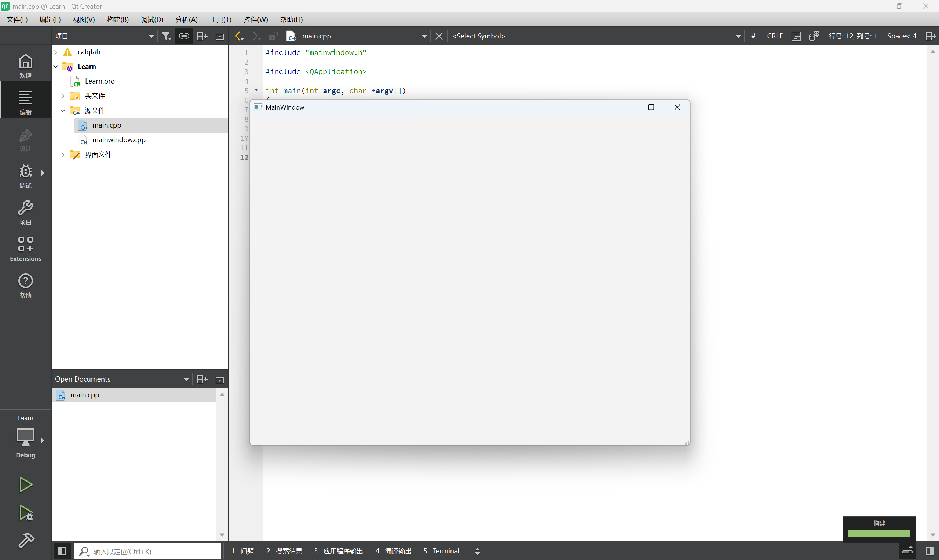Viewport: 939px width, 560px height.
Task: Open the 工具(T) menu
Action: point(220,20)
